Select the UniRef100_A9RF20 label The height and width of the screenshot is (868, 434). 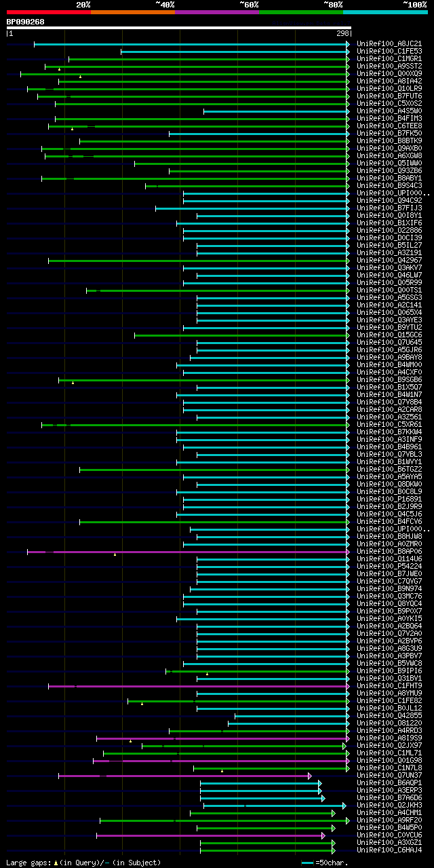click(389, 820)
